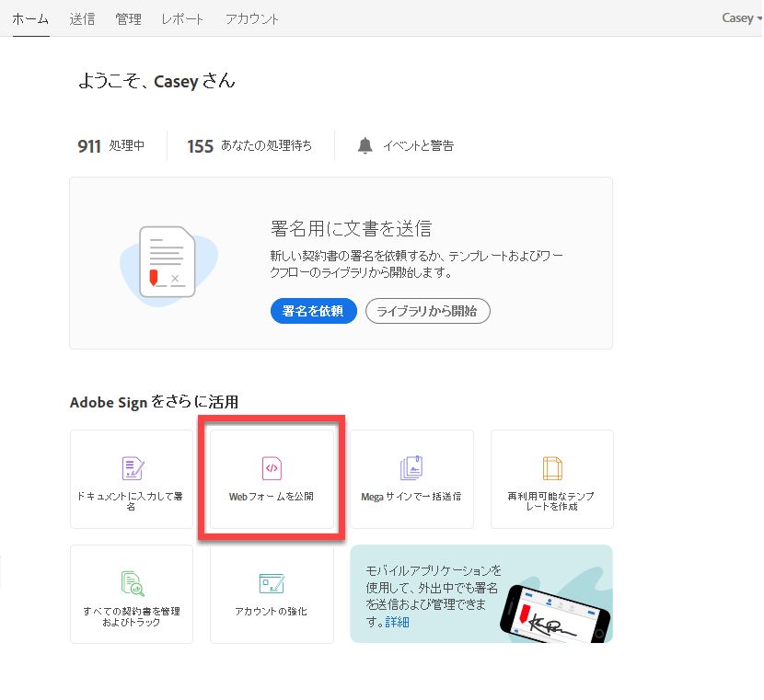
Task: Switch to the 送信 tab
Action: point(82,19)
